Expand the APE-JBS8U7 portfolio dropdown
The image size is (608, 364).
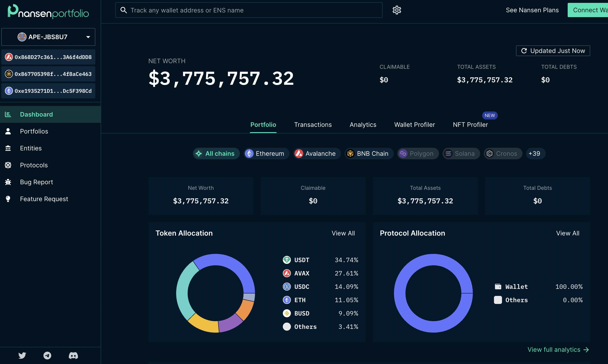48,37
